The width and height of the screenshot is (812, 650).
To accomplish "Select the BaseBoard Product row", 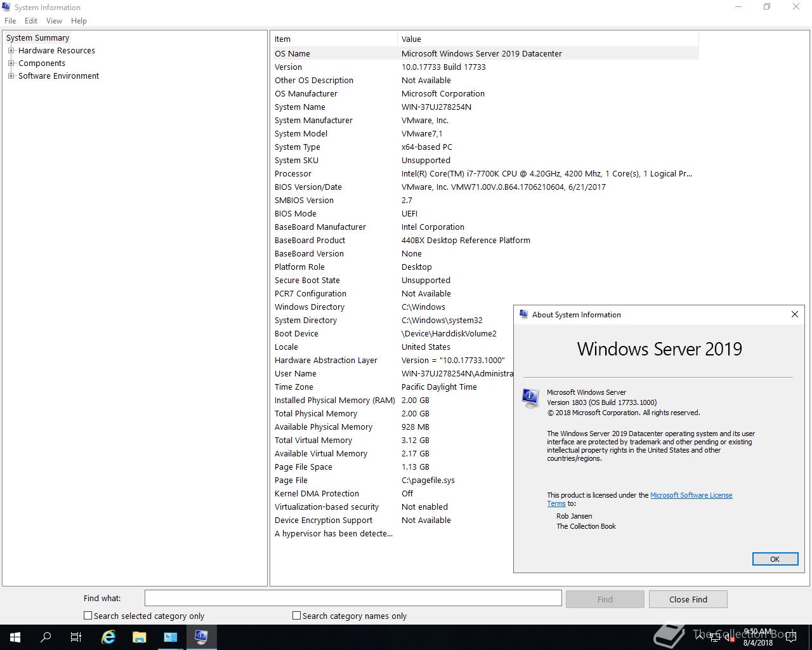I will coord(486,241).
